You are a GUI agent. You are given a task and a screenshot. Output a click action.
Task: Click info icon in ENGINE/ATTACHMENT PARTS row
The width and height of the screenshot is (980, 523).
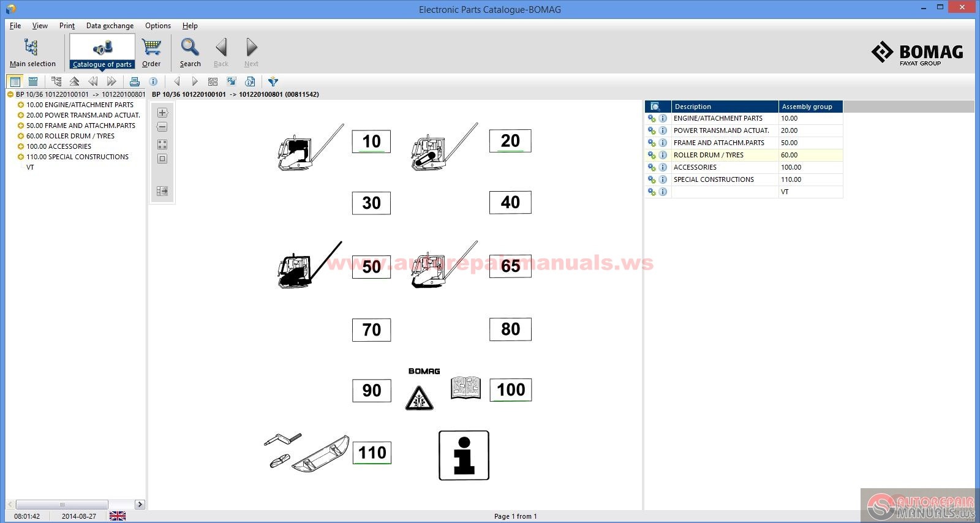click(x=663, y=118)
